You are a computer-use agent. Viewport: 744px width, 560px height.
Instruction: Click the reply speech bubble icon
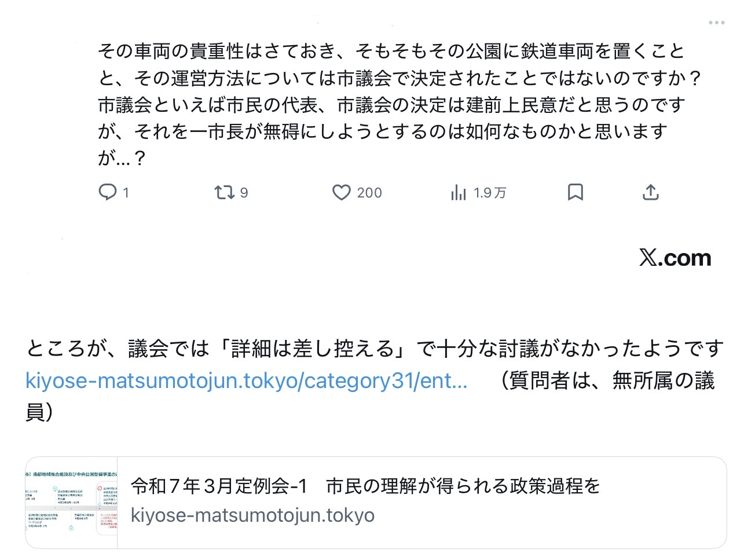pos(108,192)
